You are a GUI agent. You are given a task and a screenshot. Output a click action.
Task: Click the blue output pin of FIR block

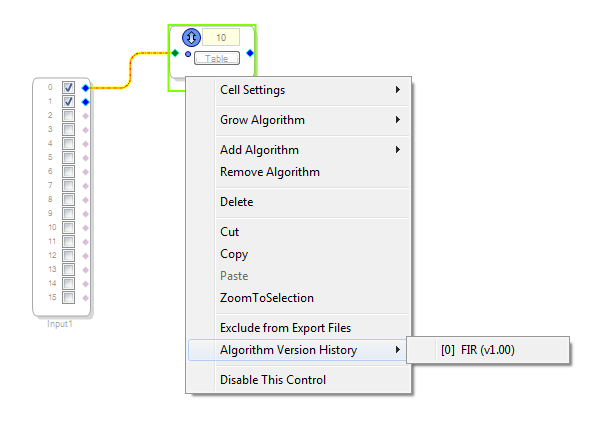coord(250,53)
